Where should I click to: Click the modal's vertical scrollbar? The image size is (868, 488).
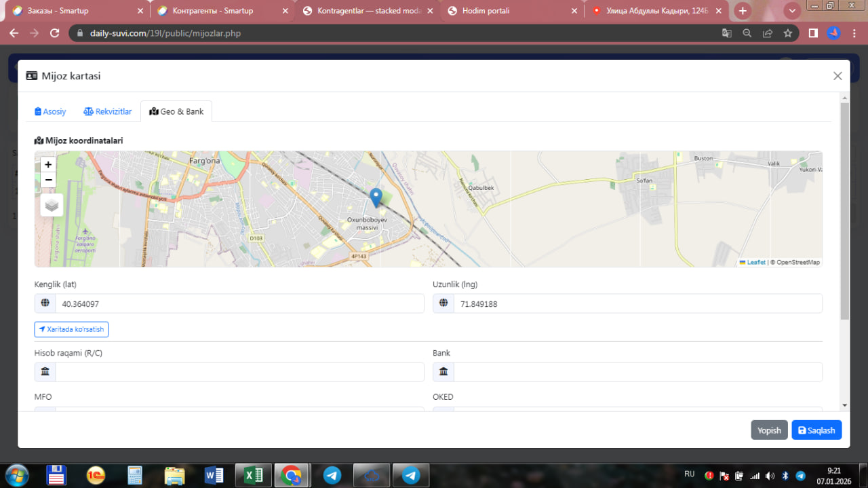844,210
